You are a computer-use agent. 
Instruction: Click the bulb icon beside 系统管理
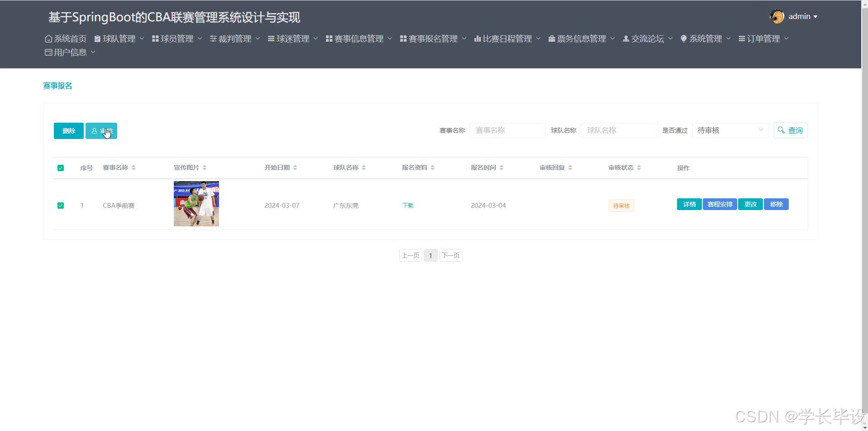[684, 39]
